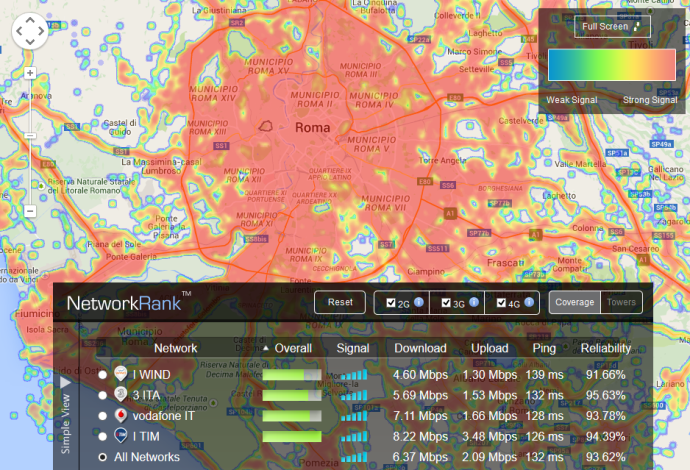Uncheck the 3G checkbox
Viewport: 690px width, 470px height.
(x=446, y=303)
